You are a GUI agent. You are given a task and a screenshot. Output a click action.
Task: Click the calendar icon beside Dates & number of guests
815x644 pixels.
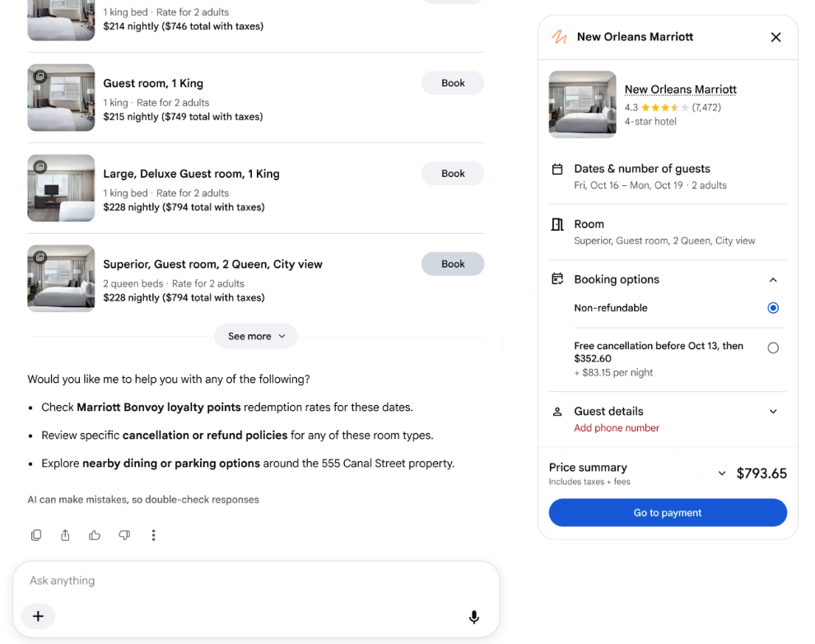point(557,169)
